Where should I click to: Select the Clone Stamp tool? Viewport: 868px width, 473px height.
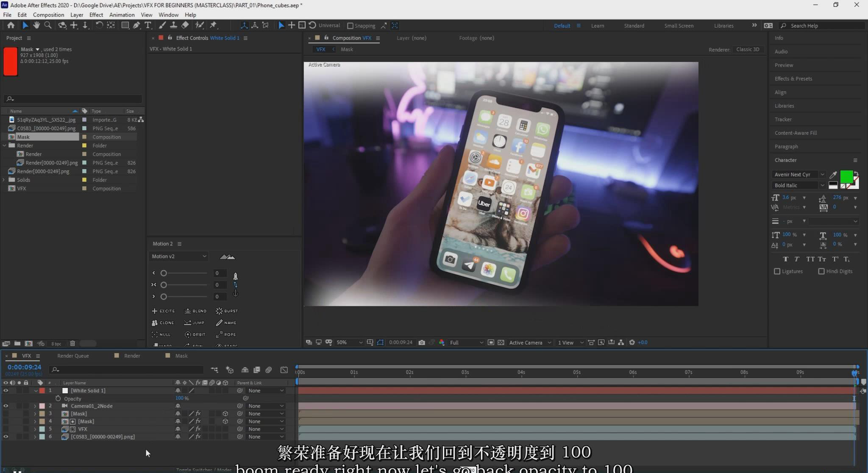pos(173,25)
